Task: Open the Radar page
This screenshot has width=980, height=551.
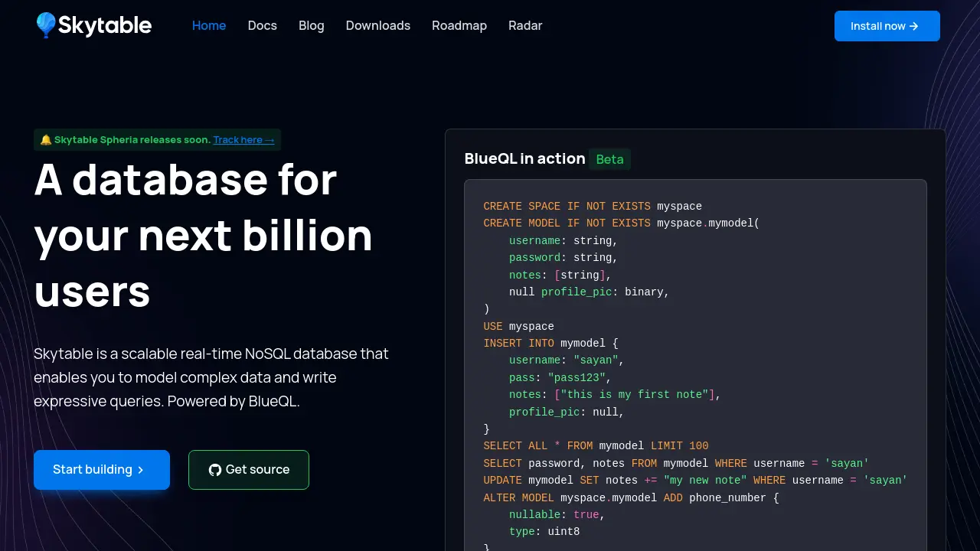Action: (525, 25)
